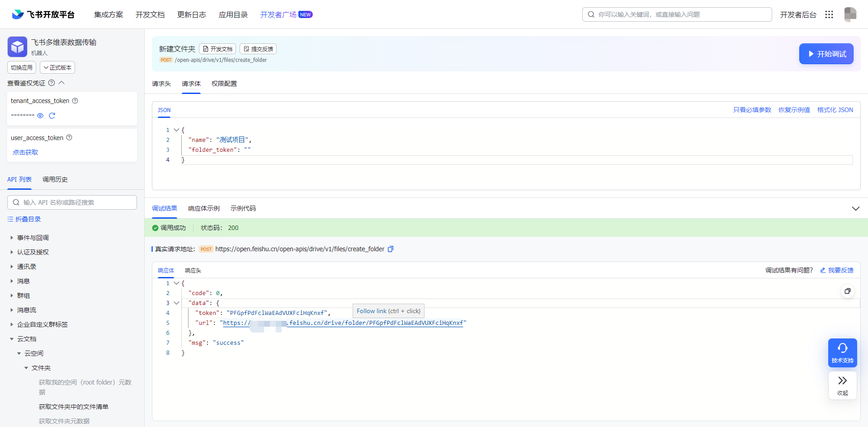Switch to the 示例代码 tab
The image size is (868, 427).
[243, 208]
